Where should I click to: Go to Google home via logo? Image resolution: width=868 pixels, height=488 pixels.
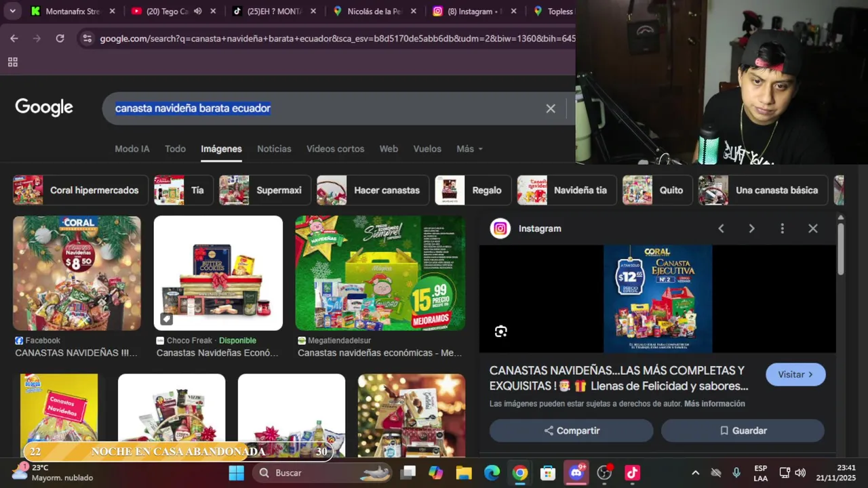(x=44, y=108)
